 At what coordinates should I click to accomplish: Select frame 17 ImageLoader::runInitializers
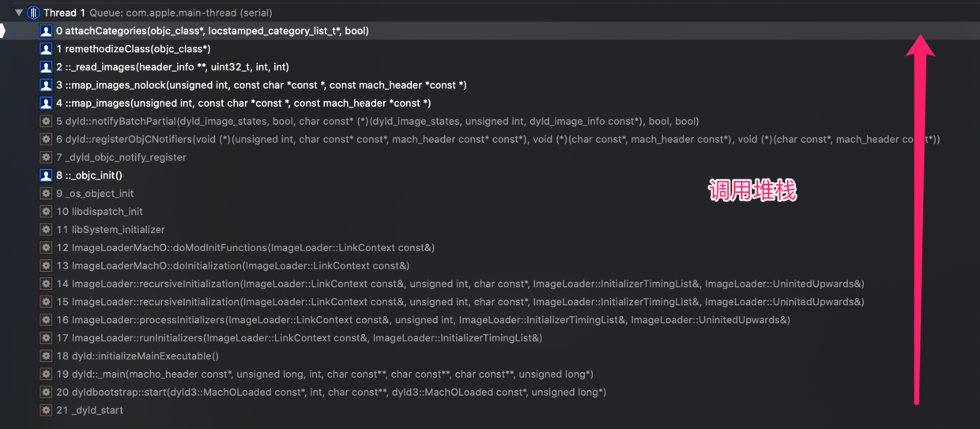(490, 338)
